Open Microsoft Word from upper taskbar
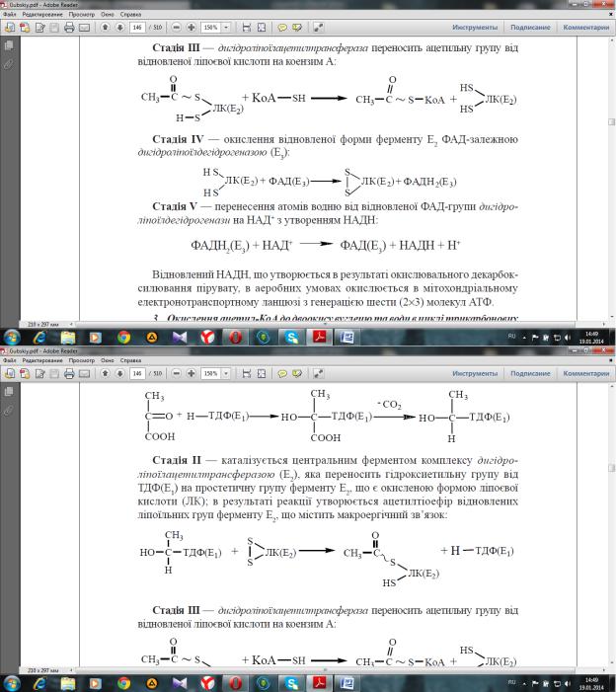The image size is (616, 692). coord(347,338)
